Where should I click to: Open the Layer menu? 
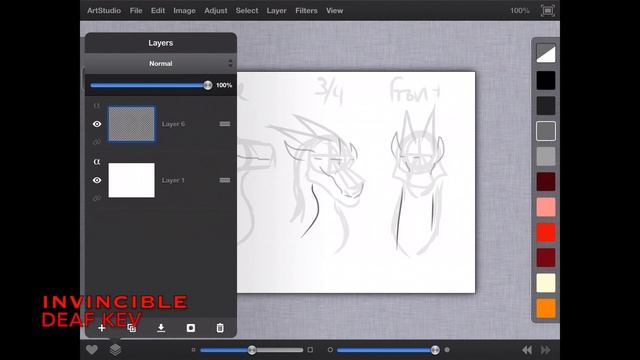(x=276, y=11)
